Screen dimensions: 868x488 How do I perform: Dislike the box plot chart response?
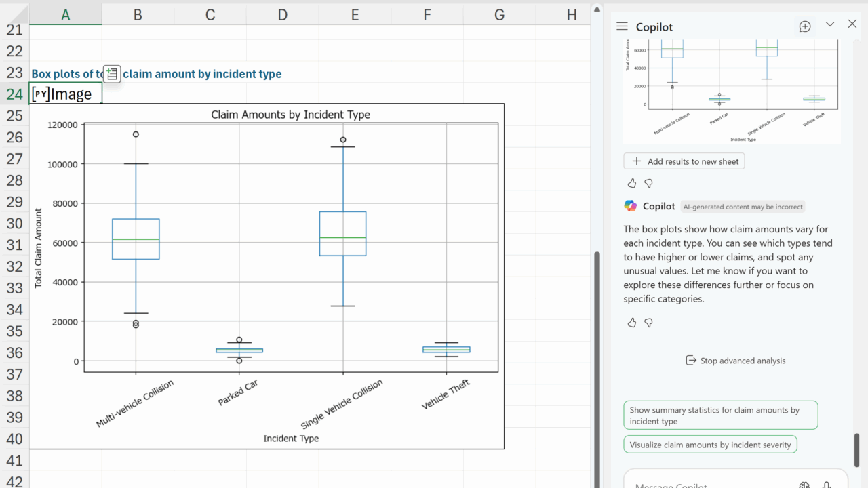click(648, 184)
